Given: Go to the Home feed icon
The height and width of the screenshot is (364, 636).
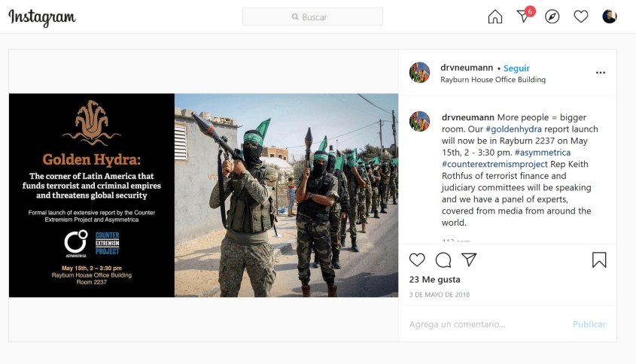Looking at the screenshot, I should (x=494, y=17).
